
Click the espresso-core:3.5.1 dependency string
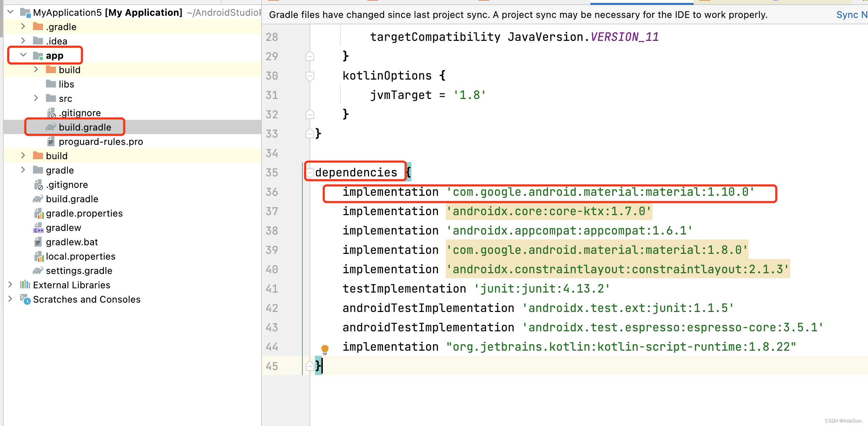coord(672,327)
